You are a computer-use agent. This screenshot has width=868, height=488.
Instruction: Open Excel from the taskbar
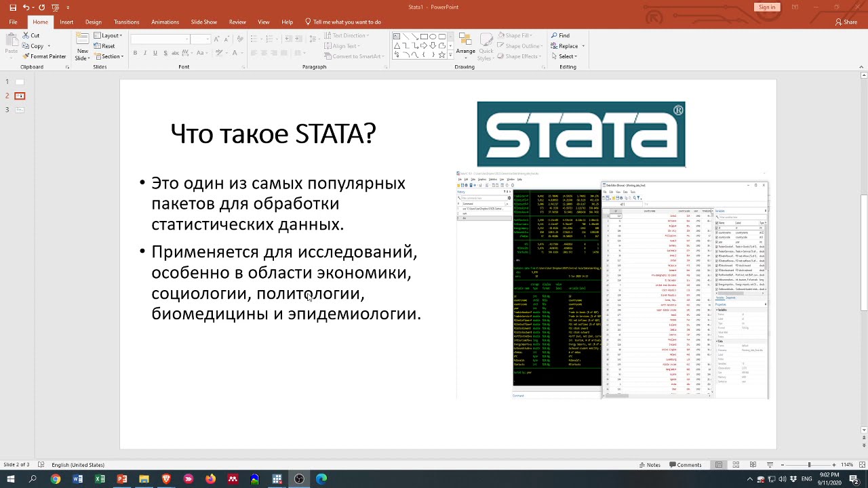100,479
